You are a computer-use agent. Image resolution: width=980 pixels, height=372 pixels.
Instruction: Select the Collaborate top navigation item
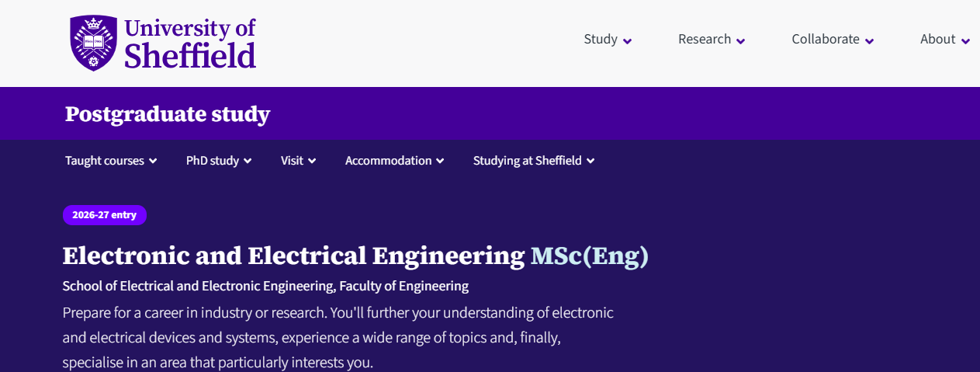click(826, 39)
